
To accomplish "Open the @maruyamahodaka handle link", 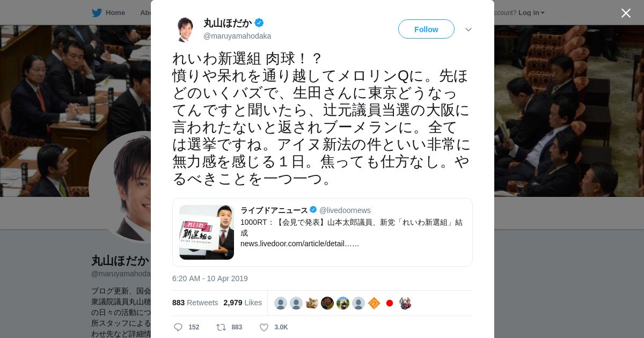I will pos(237,36).
